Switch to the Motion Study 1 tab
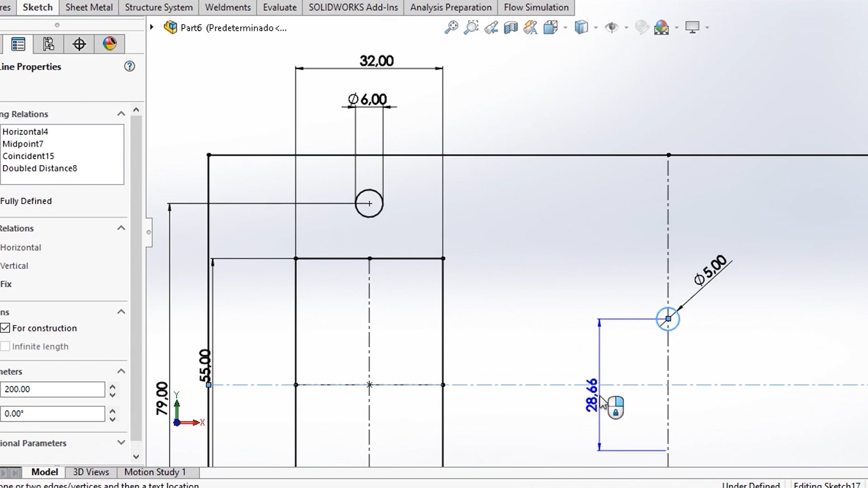 tap(155, 472)
